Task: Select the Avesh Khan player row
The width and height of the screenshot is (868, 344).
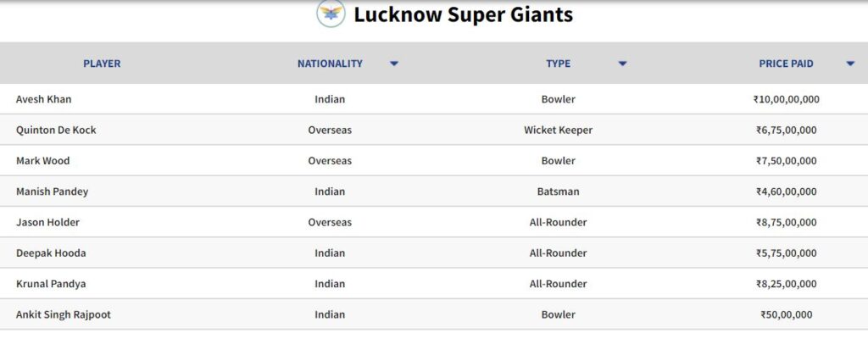Action: click(x=434, y=99)
